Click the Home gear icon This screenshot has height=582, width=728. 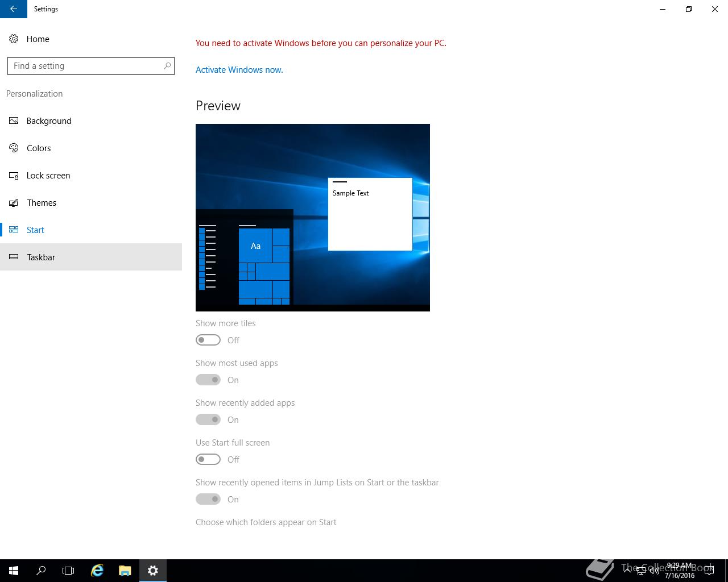pyautogui.click(x=14, y=39)
